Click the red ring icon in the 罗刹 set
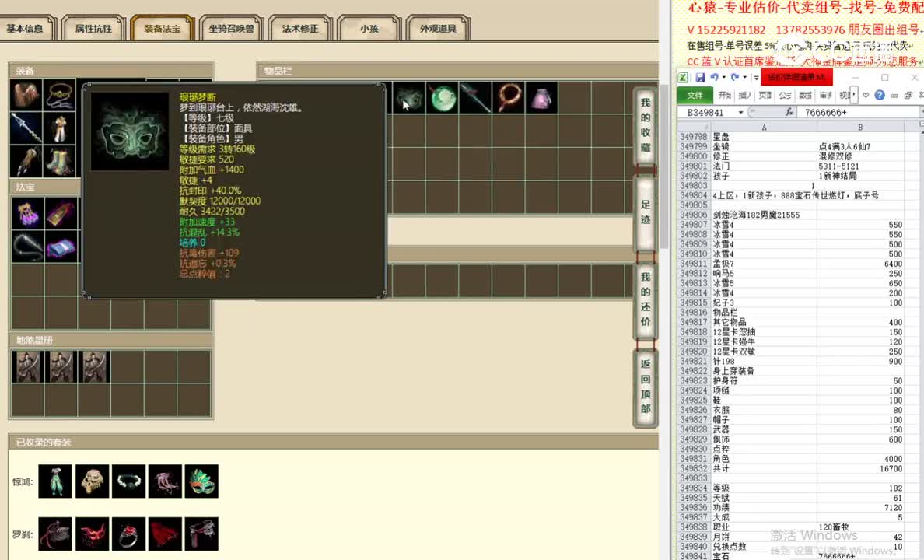Image resolution: width=924 pixels, height=560 pixels. pos(128,533)
